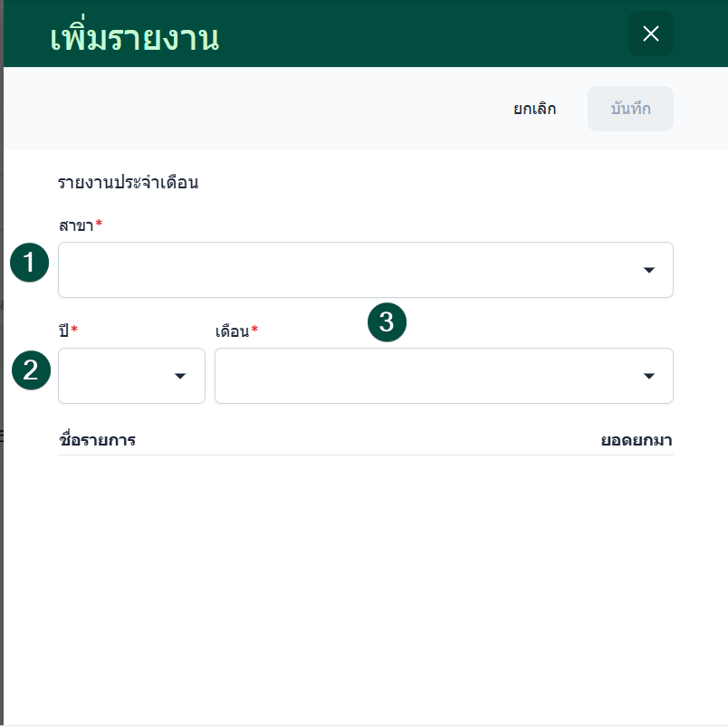728x728 pixels.
Task: Click the รายงานประจำเดือน section title
Action: (129, 182)
